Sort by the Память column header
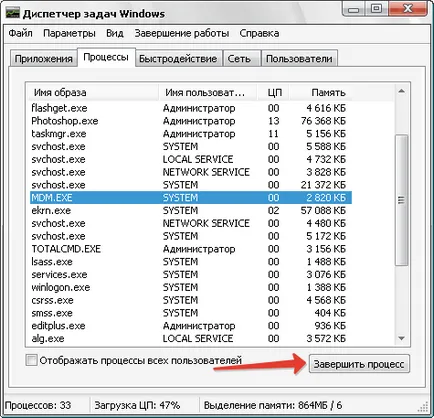 pos(321,92)
